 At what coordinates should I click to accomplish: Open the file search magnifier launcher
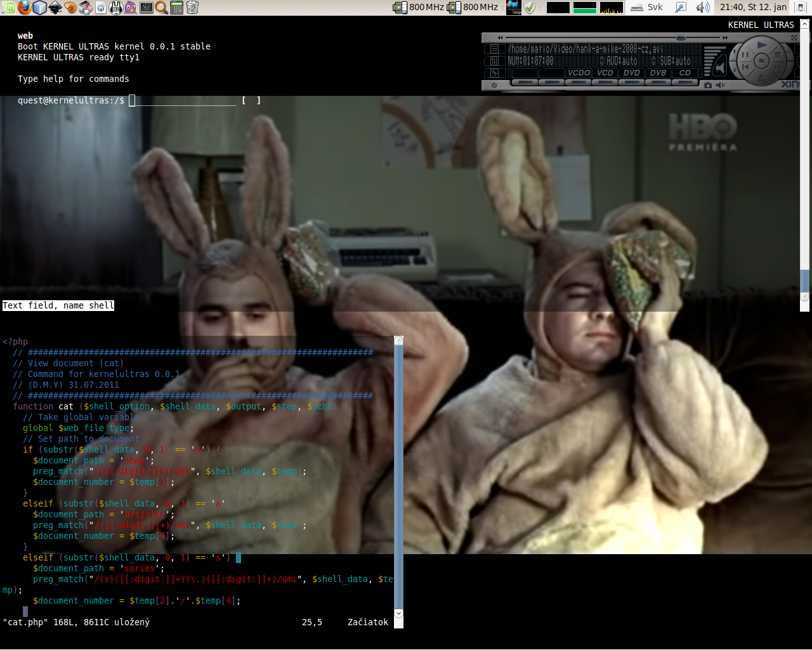coord(162,8)
